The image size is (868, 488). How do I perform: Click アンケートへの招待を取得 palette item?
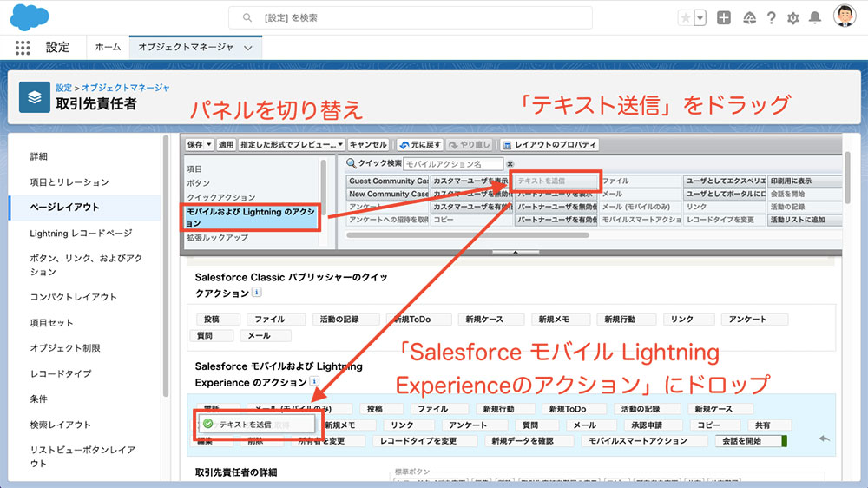coord(387,220)
